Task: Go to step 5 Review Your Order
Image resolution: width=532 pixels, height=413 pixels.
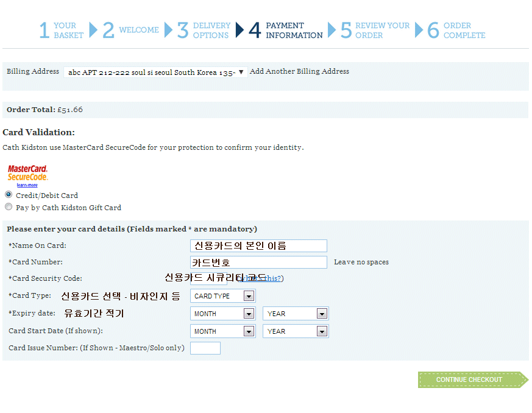Action: click(375, 30)
